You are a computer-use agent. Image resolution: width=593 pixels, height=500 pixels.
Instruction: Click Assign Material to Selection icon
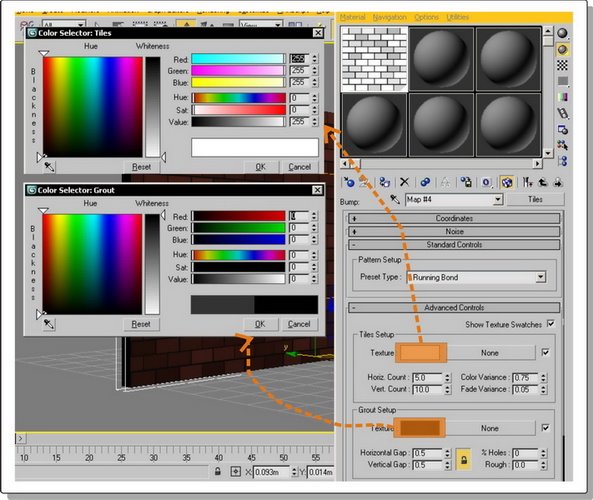pos(385,182)
